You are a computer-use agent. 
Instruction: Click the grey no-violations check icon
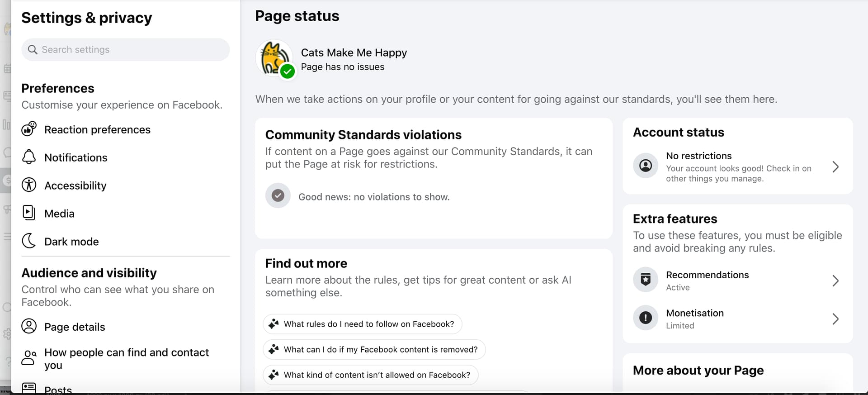click(278, 195)
